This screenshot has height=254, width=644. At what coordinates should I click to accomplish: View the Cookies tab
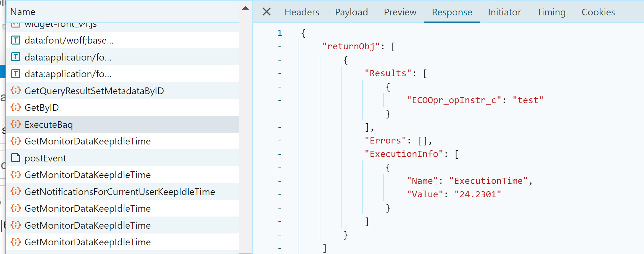pyautogui.click(x=598, y=12)
